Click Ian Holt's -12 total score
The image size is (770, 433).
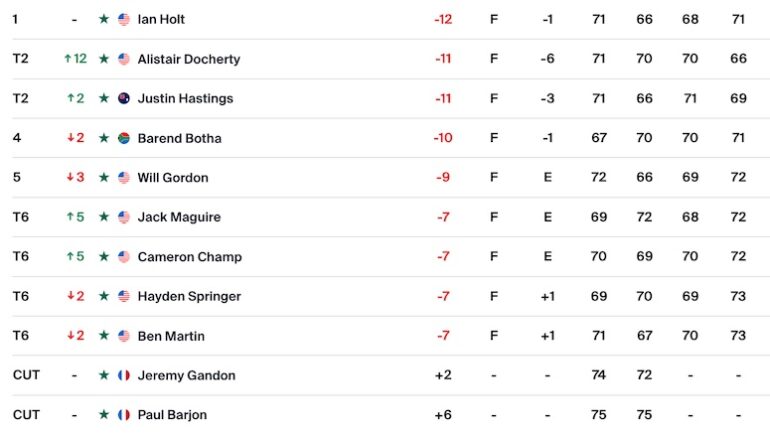(x=443, y=20)
